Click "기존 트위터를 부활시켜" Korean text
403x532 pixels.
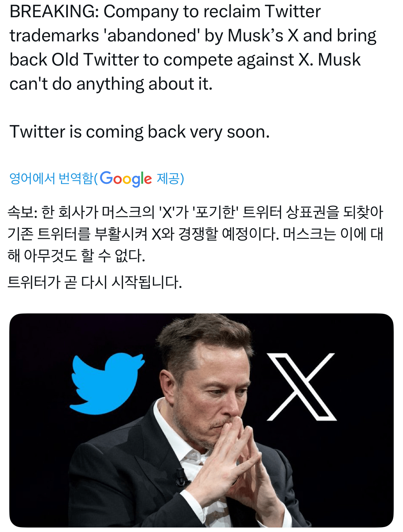76,234
